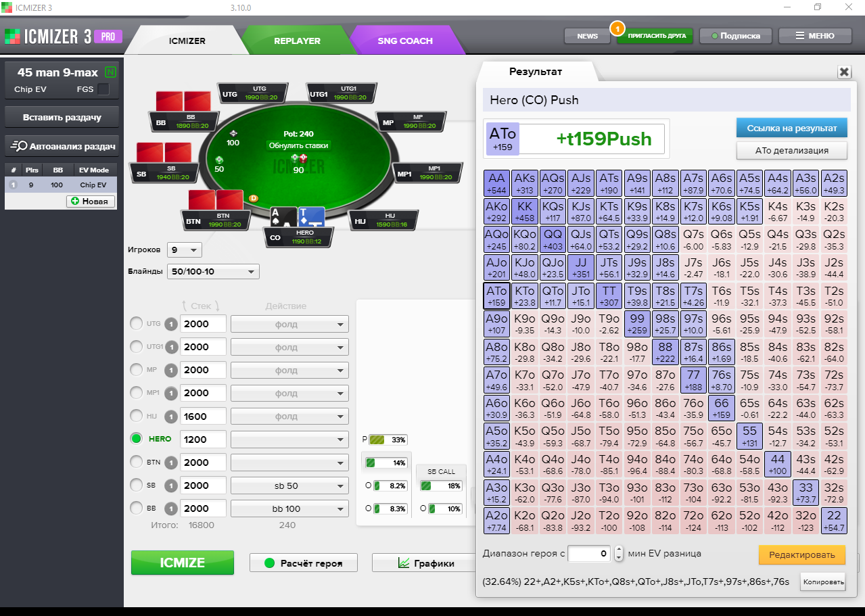The width and height of the screenshot is (865, 616).
Task: Select the SB radio button
Action: (x=136, y=485)
